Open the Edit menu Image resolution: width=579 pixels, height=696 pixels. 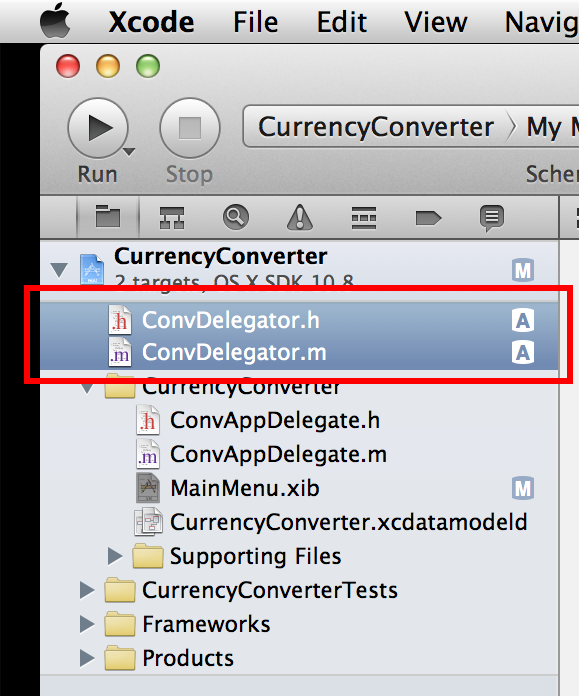342,22
